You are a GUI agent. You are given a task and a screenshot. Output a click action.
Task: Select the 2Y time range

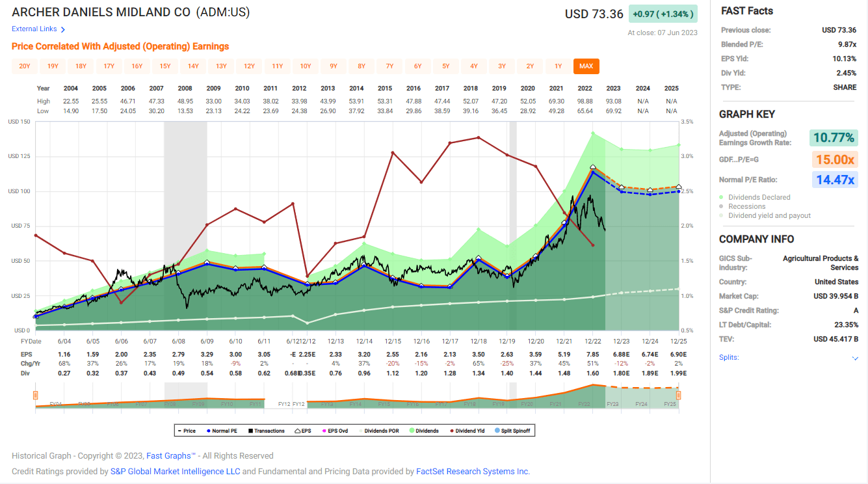click(x=530, y=66)
